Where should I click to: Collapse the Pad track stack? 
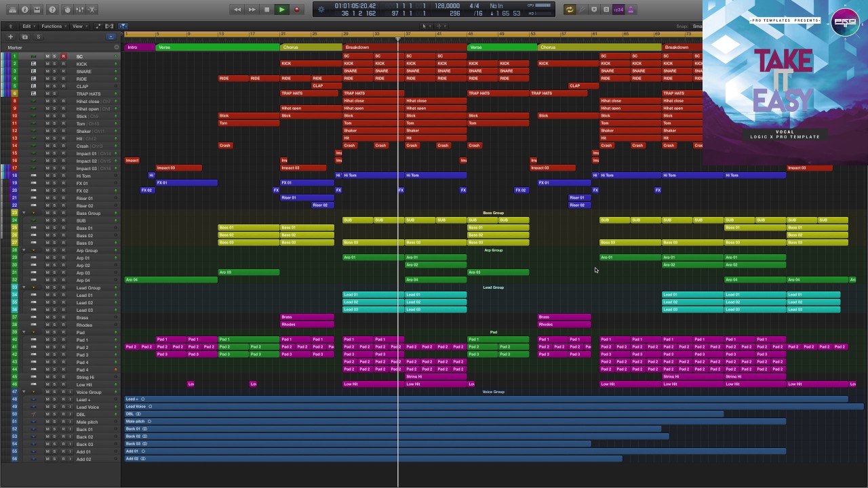tap(24, 333)
